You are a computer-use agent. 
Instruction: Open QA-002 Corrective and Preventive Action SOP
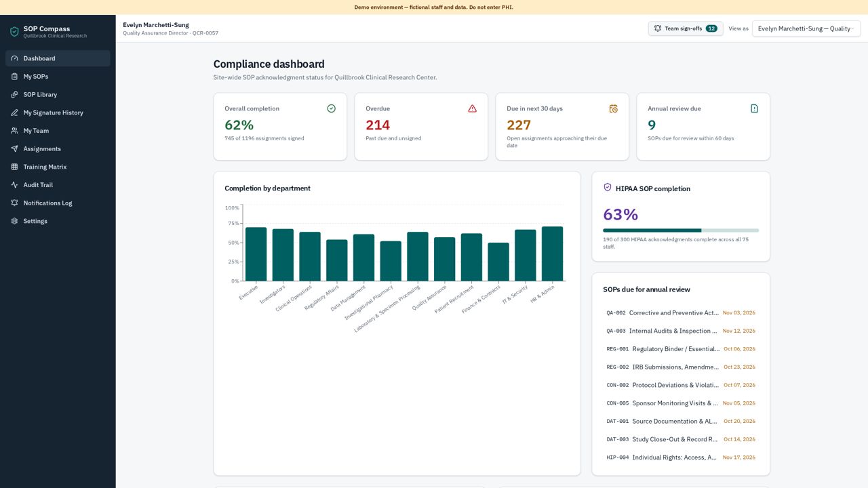click(x=681, y=313)
